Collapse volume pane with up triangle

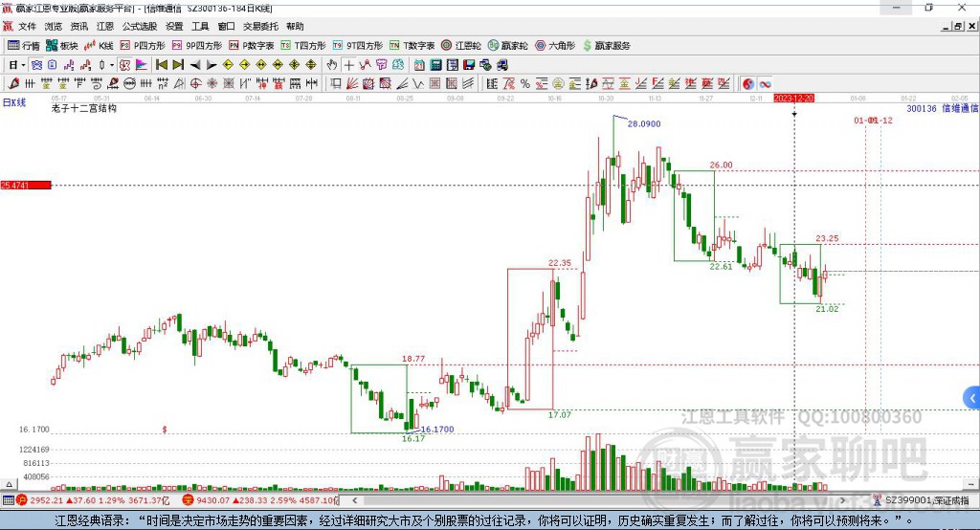8,484
